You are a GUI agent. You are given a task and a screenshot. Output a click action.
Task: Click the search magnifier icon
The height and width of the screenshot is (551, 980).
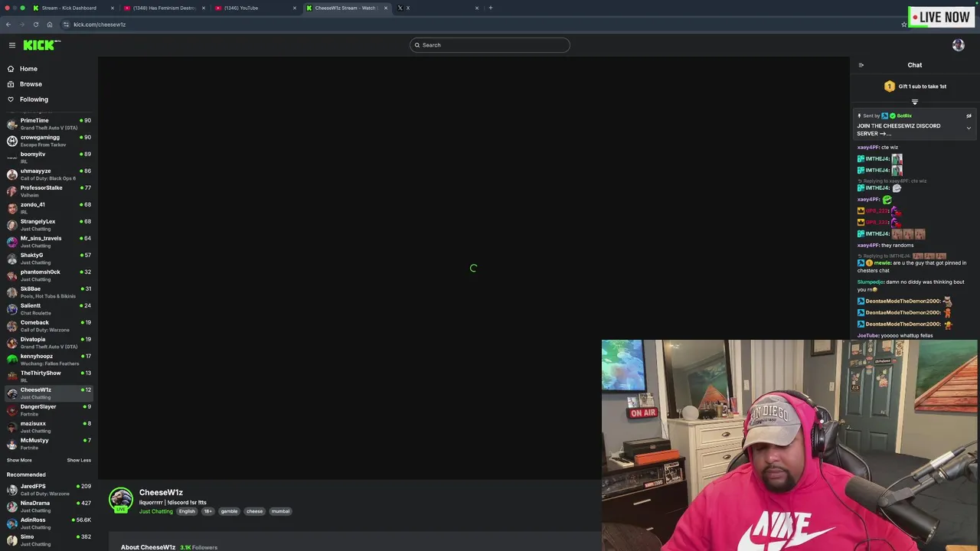417,45
